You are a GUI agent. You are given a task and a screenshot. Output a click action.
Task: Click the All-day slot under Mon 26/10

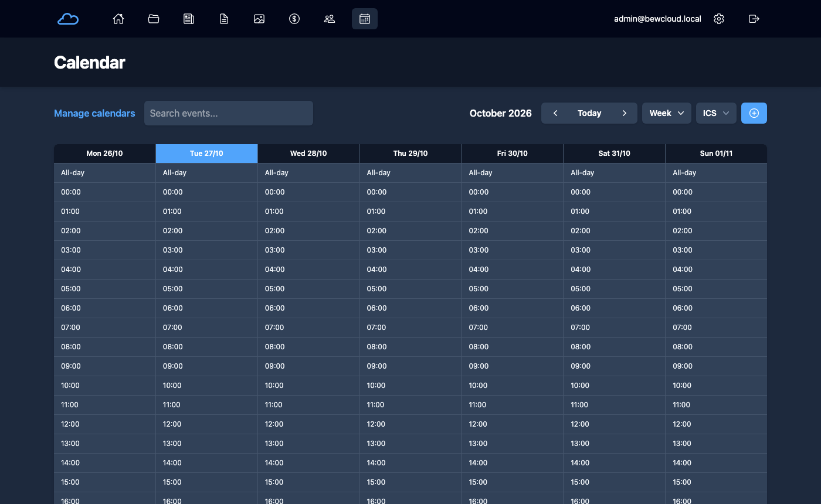[104, 173]
